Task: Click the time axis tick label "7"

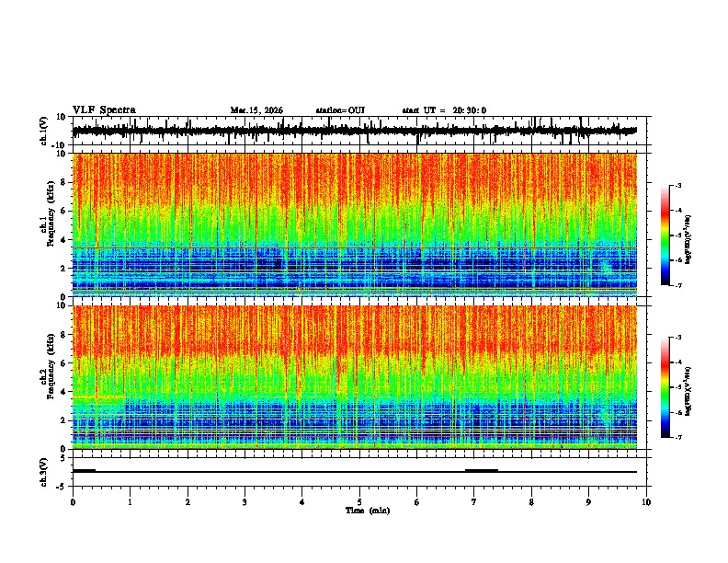Action: (474, 502)
